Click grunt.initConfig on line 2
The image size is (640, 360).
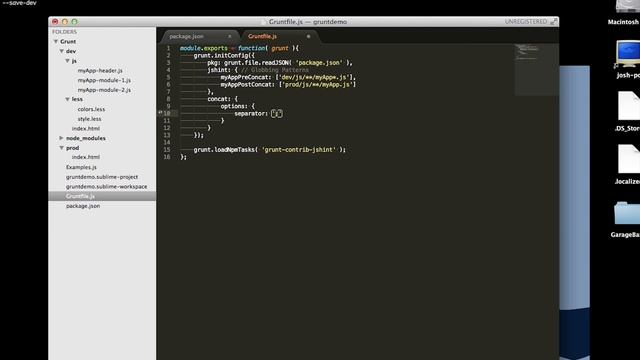point(222,56)
